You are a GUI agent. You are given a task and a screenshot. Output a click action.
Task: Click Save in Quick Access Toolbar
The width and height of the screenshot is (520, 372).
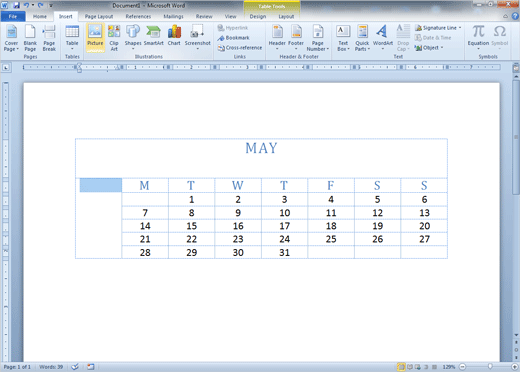16,5
